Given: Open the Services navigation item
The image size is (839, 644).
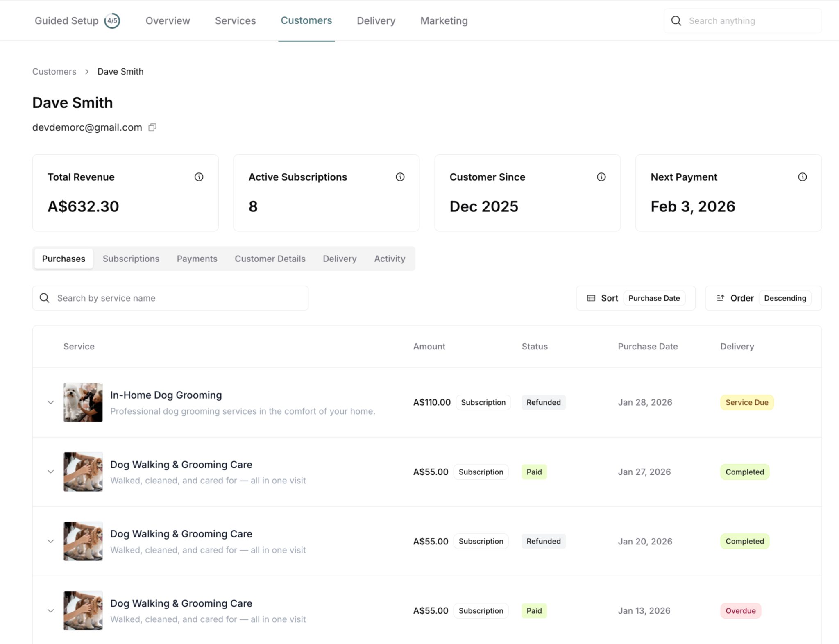Looking at the screenshot, I should point(235,21).
